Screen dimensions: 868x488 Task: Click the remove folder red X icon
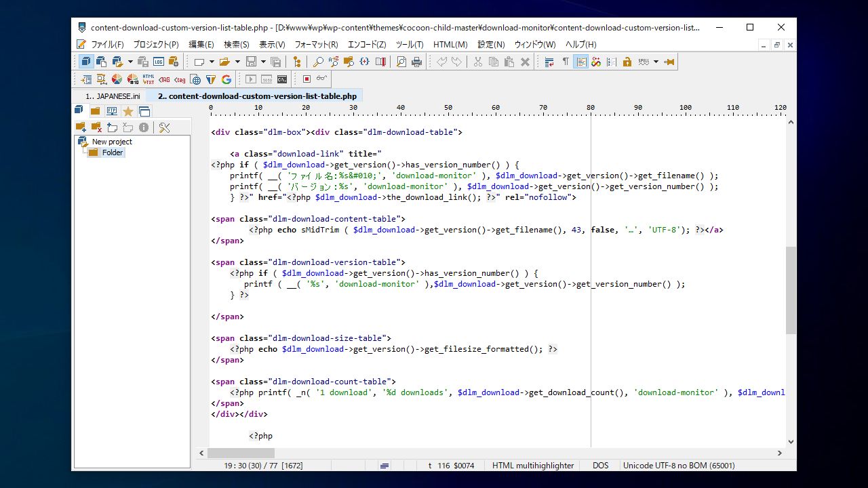click(x=96, y=127)
